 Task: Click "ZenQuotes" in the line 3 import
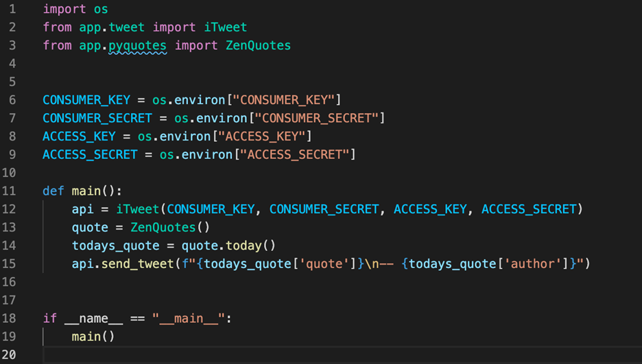[259, 45]
